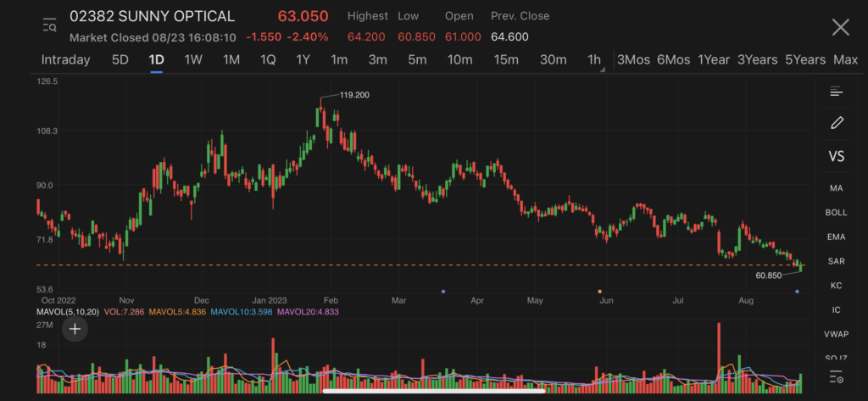Close the full-screen chart view
This screenshot has width=868, height=401.
tap(840, 27)
